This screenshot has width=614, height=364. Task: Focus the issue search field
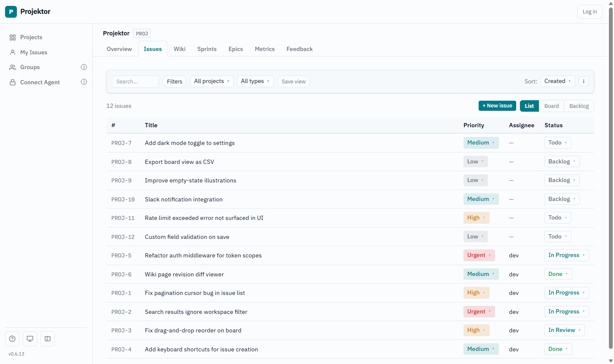click(135, 81)
